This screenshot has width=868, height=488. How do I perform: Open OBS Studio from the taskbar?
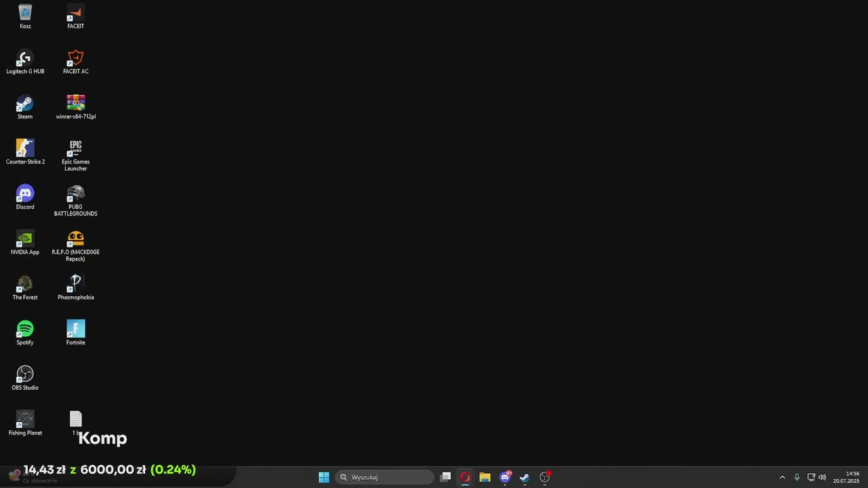tap(545, 477)
